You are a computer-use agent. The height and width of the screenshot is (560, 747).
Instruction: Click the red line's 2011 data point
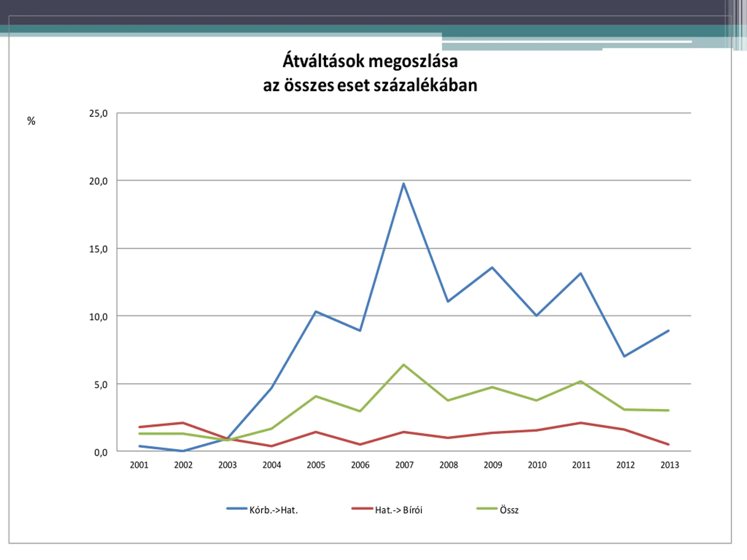click(580, 423)
